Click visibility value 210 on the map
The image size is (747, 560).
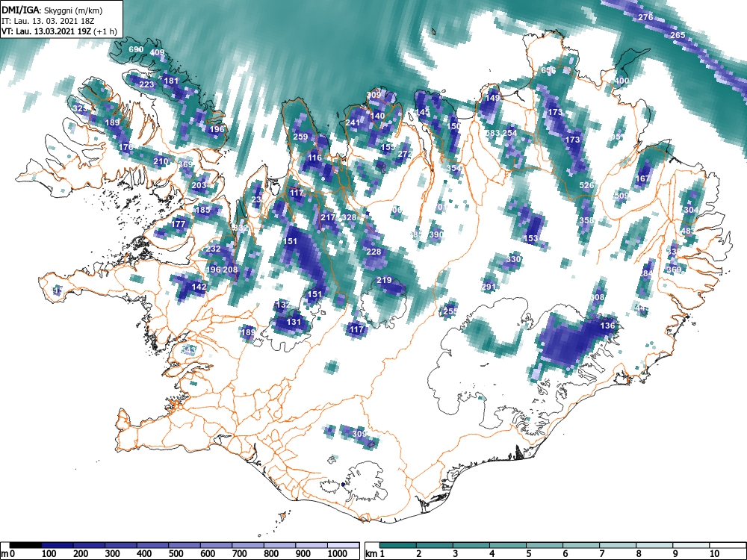(x=161, y=161)
